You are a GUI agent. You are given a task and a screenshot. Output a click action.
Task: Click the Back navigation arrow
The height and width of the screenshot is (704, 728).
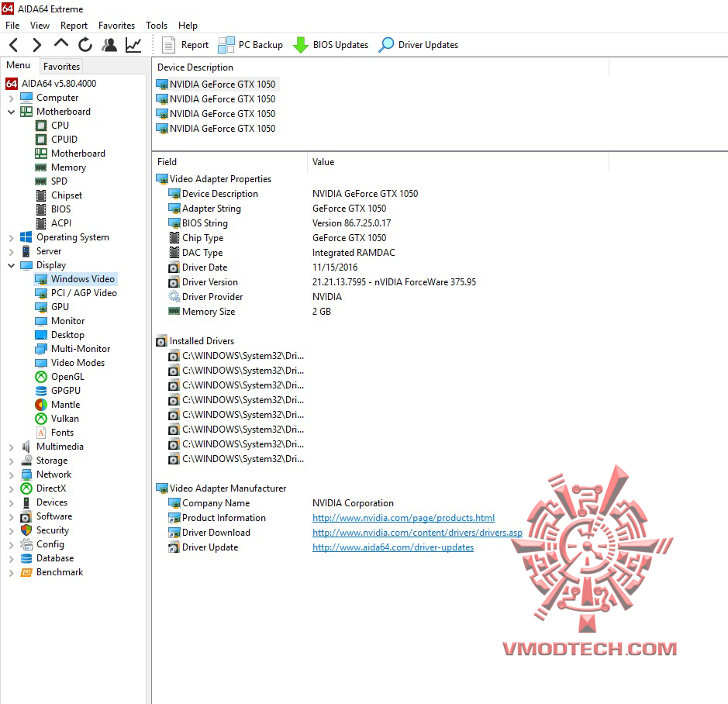point(13,45)
